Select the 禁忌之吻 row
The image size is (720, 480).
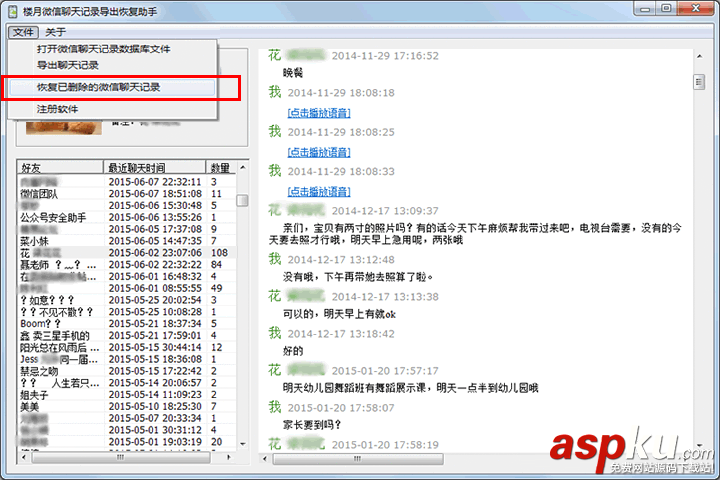pyautogui.click(x=126, y=371)
